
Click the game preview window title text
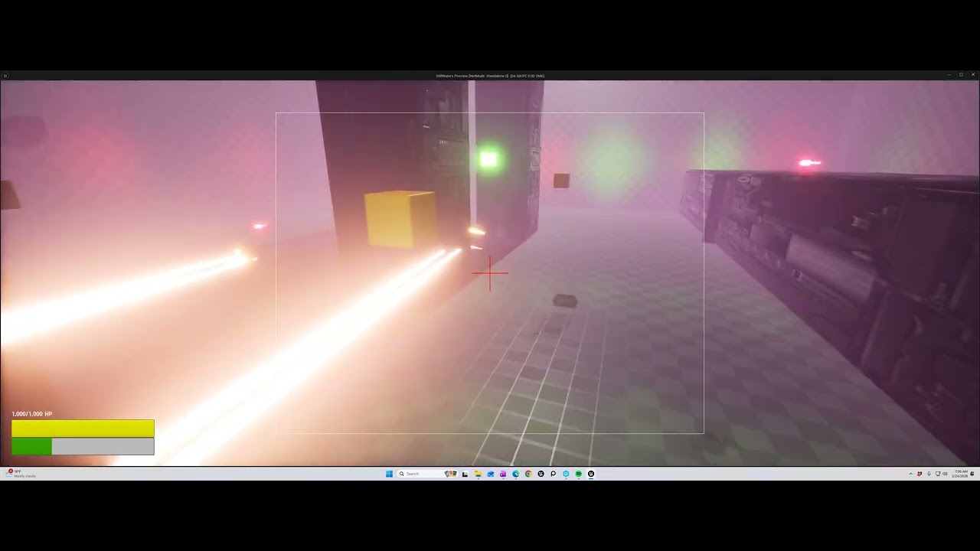point(490,76)
